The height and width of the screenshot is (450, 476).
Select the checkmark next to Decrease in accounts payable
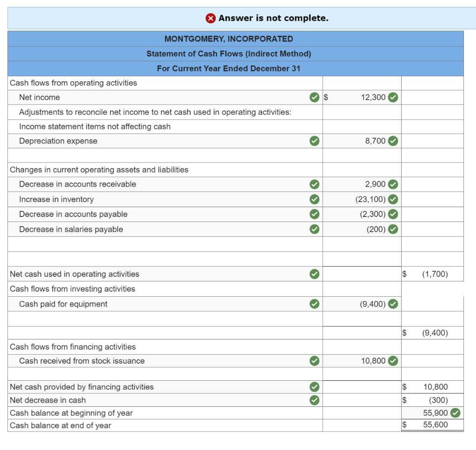coord(315,214)
